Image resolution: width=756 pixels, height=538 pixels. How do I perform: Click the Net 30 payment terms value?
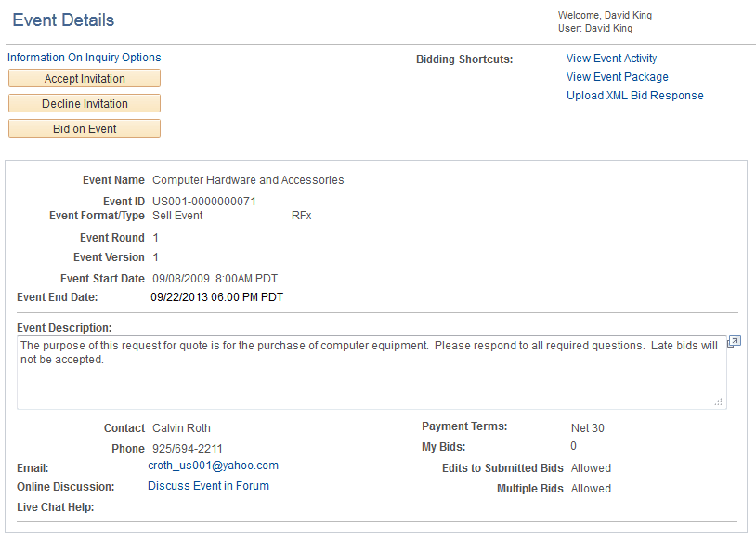587,428
